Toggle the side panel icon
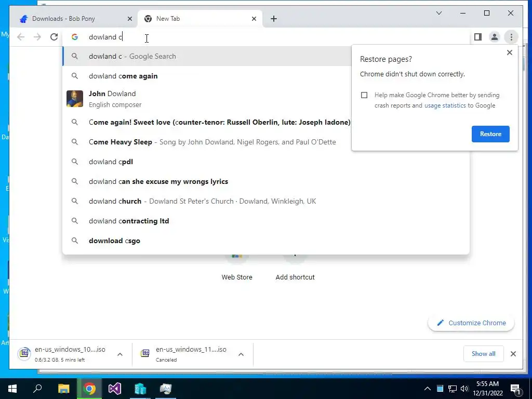The width and height of the screenshot is (532, 399). click(x=478, y=37)
